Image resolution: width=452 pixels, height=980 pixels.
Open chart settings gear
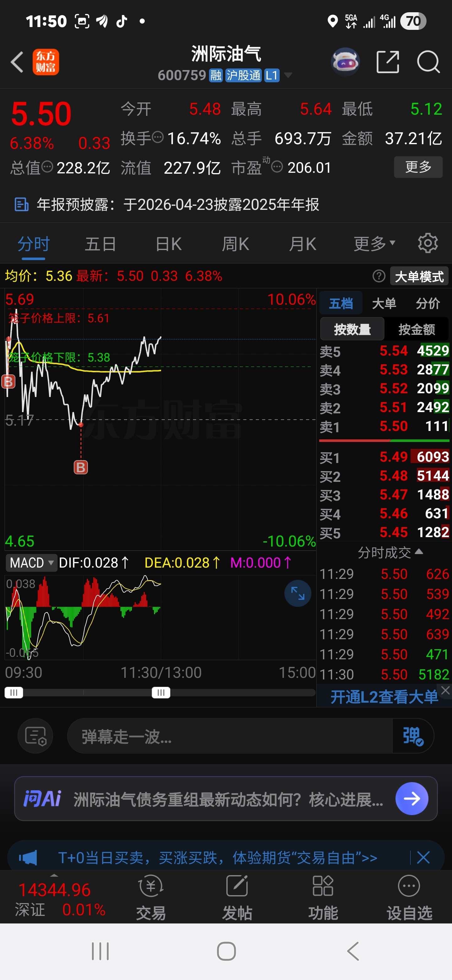click(428, 243)
